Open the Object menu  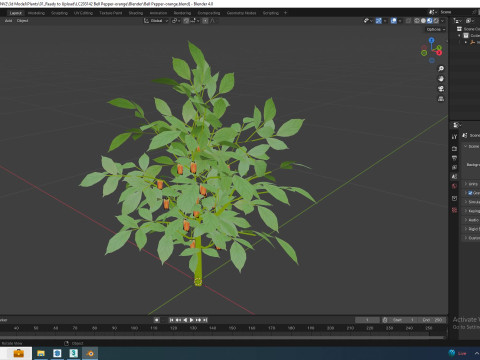pyautogui.click(x=22, y=21)
